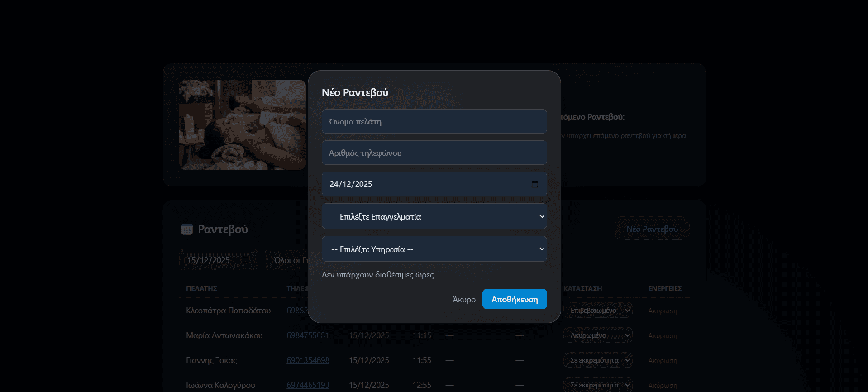Click the Νέο Ραντεβού button behind the modal
This screenshot has width=868, height=392.
point(652,229)
